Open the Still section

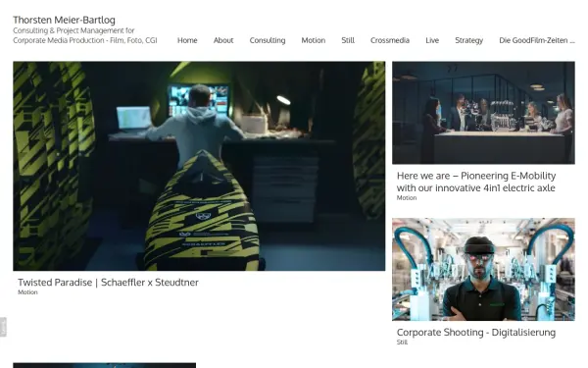click(348, 40)
